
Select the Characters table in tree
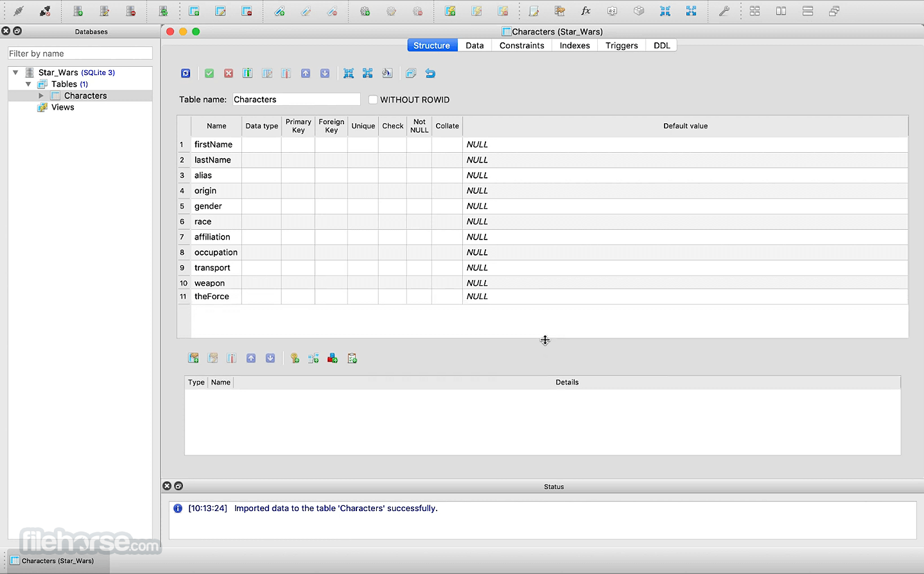click(85, 96)
